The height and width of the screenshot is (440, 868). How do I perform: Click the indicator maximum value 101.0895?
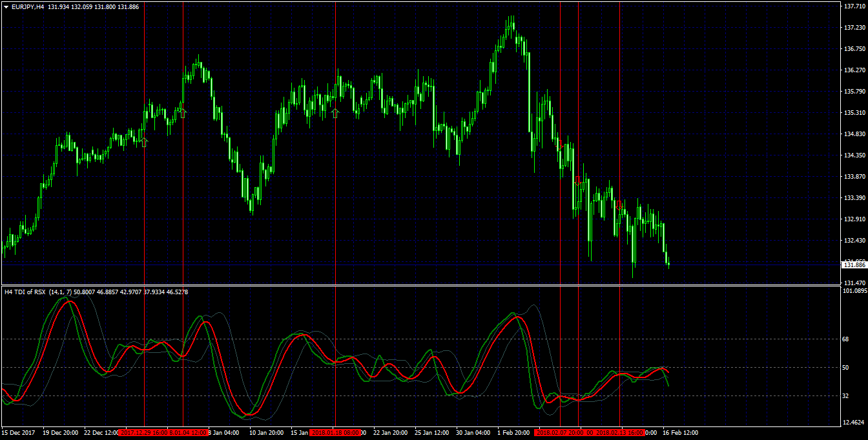[x=855, y=290]
